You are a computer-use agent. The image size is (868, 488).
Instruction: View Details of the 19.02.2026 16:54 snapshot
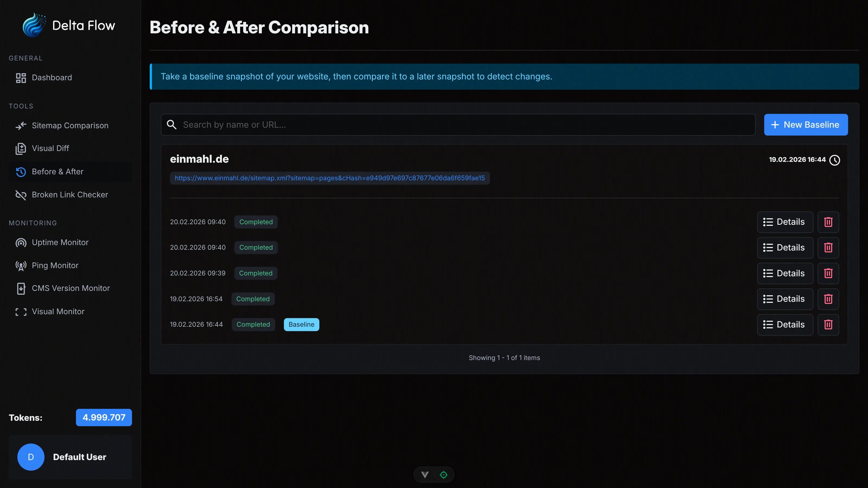pos(785,299)
